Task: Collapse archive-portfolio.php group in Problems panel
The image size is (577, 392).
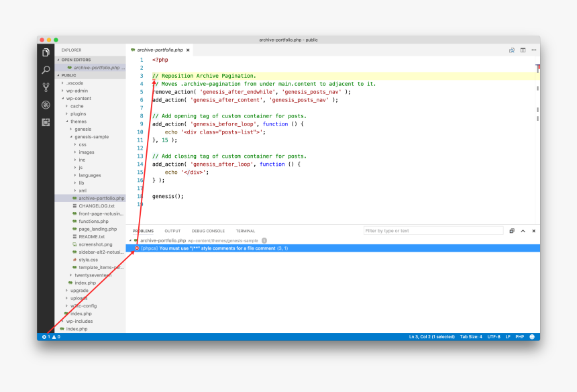Action: pos(130,241)
